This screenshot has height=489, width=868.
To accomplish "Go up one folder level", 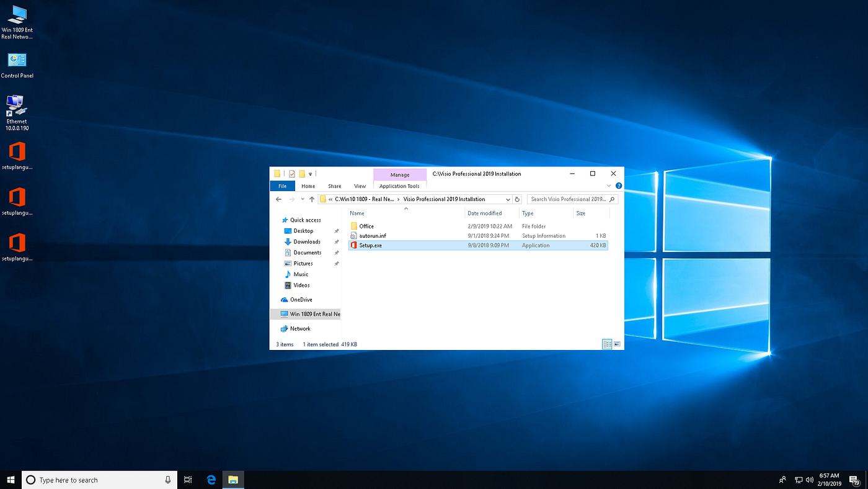I will point(312,199).
